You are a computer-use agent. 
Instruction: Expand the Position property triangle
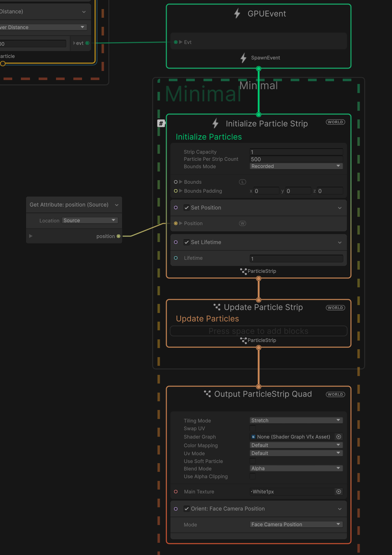pos(181,223)
